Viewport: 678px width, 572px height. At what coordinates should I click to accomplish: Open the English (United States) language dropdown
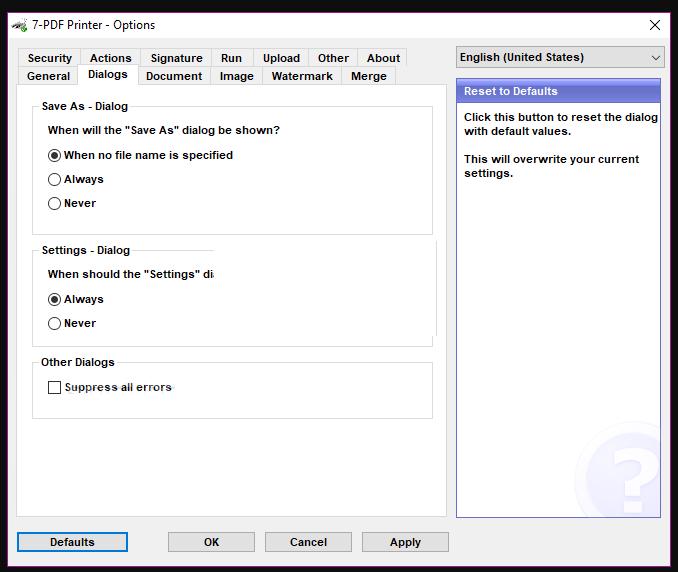tap(559, 58)
